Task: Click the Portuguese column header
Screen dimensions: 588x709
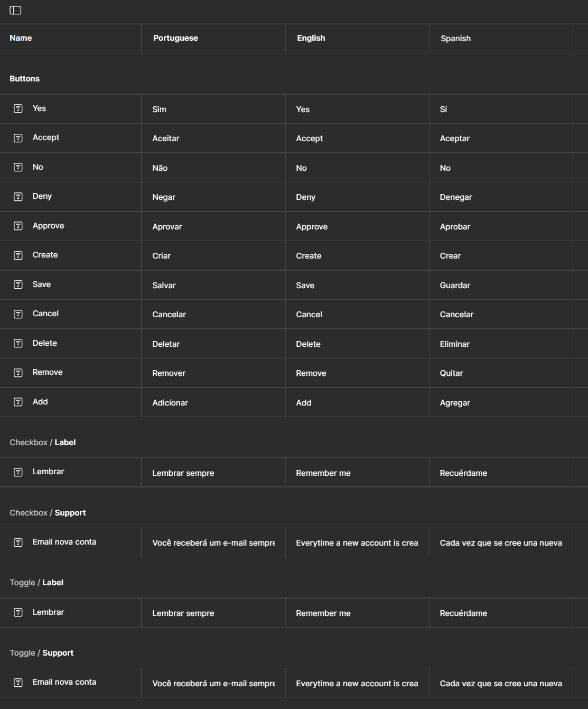Action: point(175,38)
